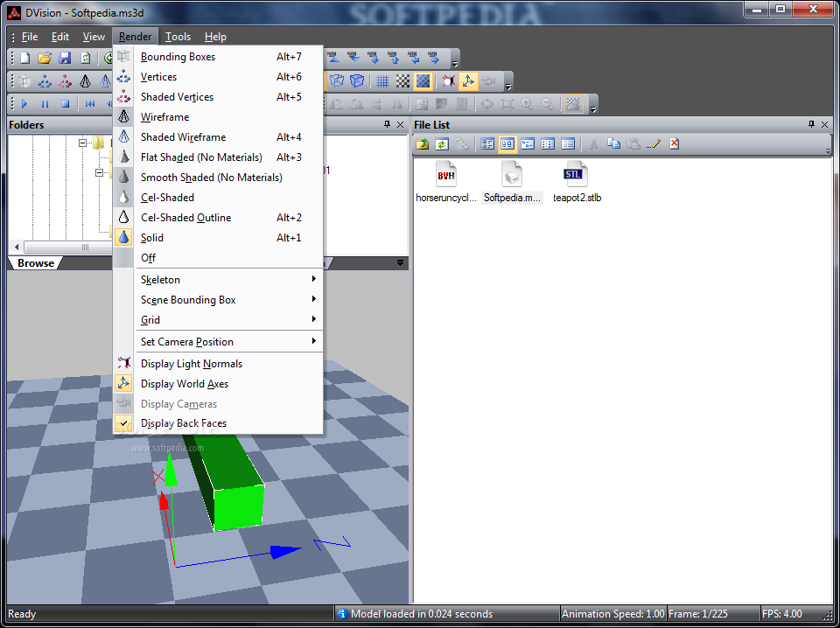The height and width of the screenshot is (628, 840).
Task: Open the Tools menu
Action: [x=178, y=37]
